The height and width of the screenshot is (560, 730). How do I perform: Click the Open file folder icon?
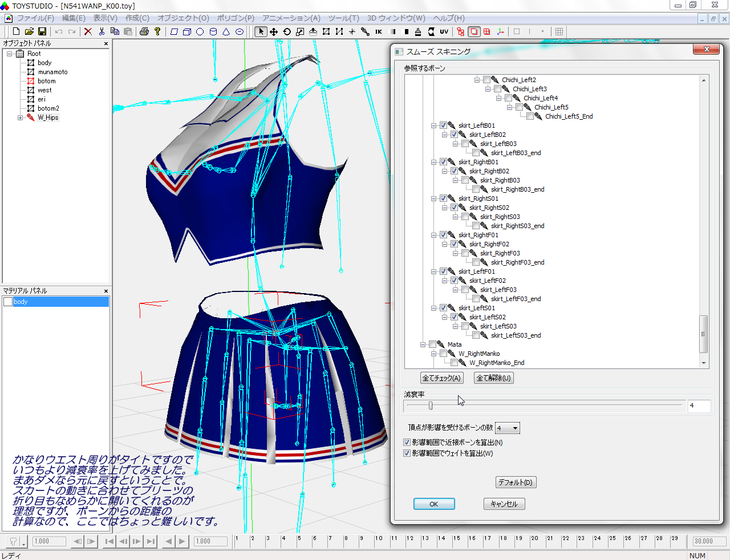pos(29,32)
